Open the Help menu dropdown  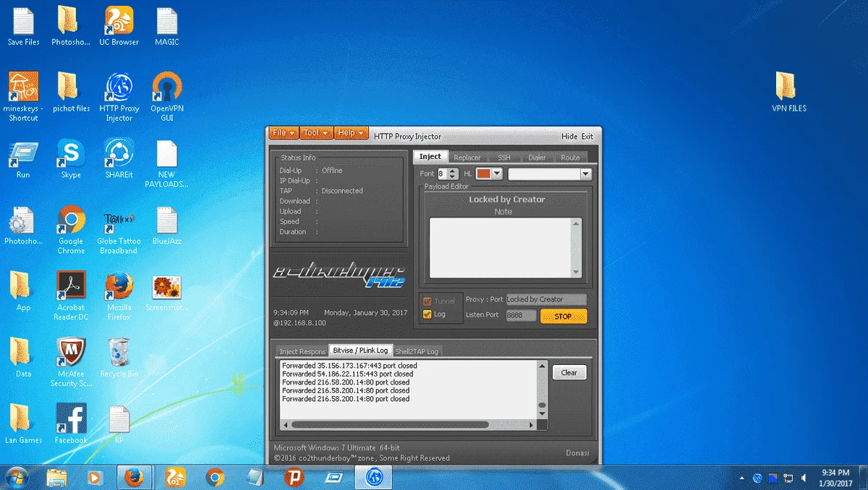point(352,133)
